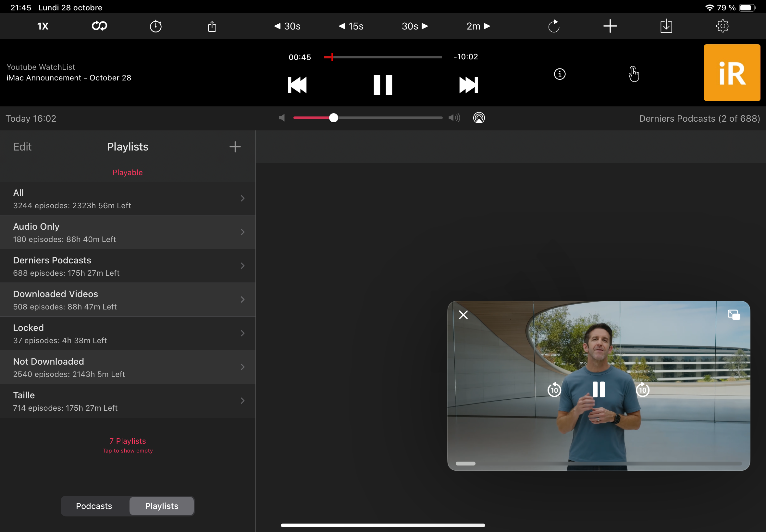766x532 pixels.
Task: Tap the refresh feeds icon
Action: click(554, 26)
